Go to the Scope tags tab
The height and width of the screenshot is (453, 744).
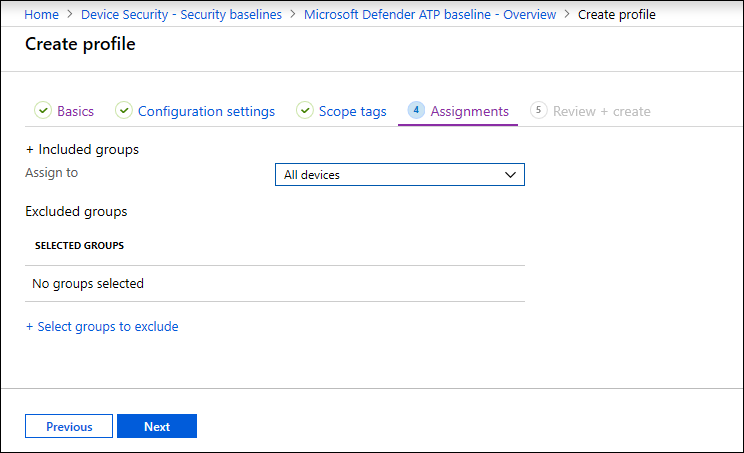352,111
